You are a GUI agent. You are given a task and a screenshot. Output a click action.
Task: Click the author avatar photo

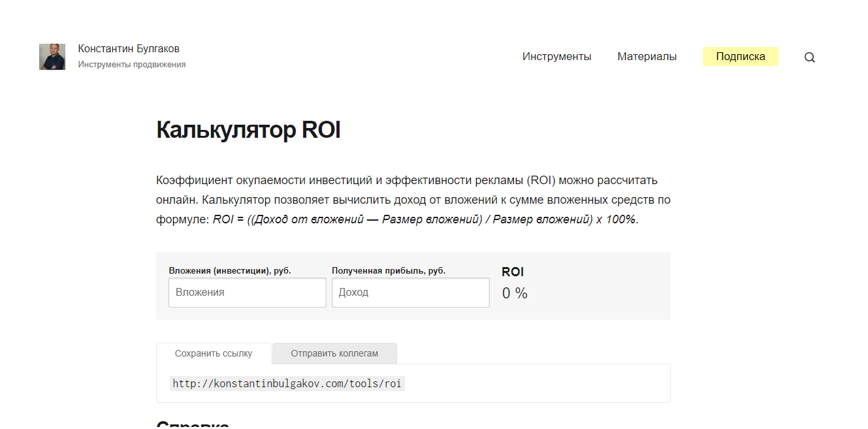(52, 57)
